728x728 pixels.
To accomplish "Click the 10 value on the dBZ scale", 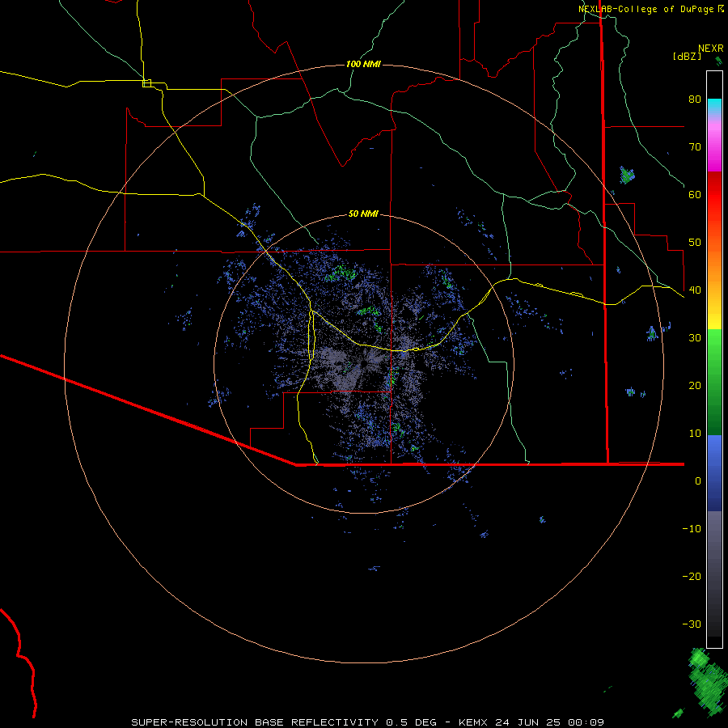I will click(x=695, y=434).
